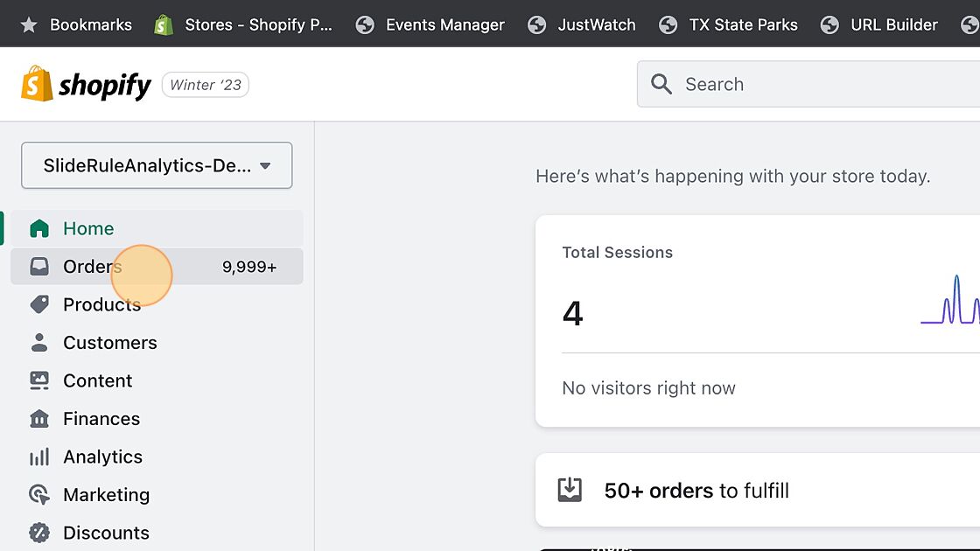The image size is (980, 551).
Task: Click the Finances bank icon
Action: tap(39, 419)
